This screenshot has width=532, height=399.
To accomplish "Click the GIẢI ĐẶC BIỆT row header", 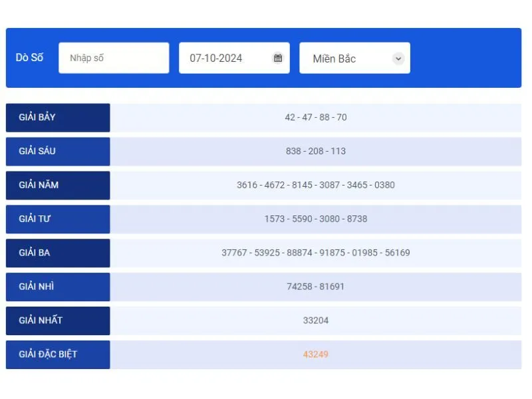I will (x=58, y=354).
